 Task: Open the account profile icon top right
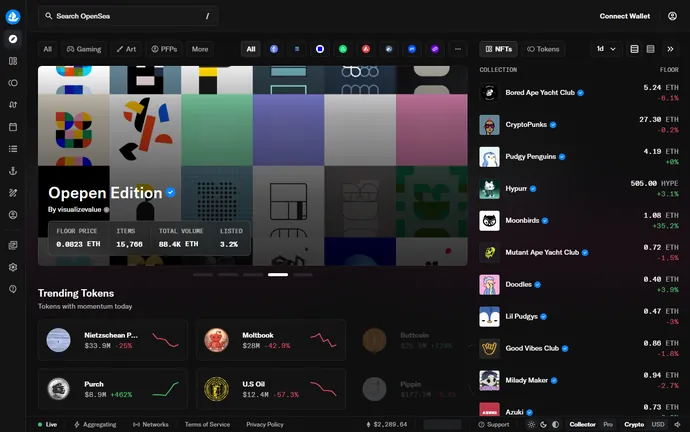pos(672,16)
